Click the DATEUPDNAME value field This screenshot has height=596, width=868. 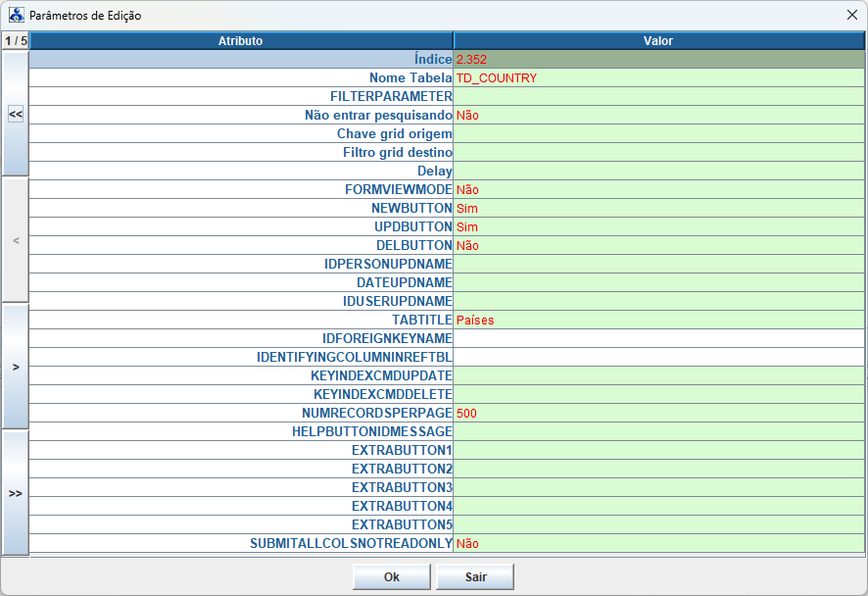coord(658,282)
